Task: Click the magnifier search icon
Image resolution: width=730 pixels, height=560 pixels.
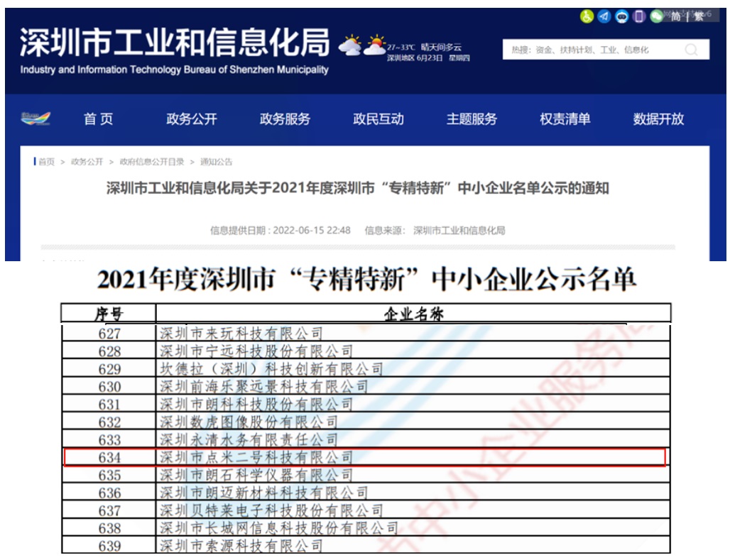Action: tap(692, 50)
